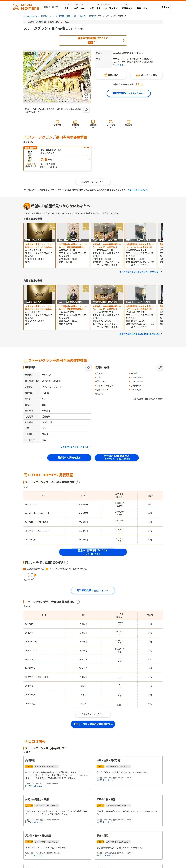
Task: Click 杉並区の価格相場を見る button
Action: [x=116, y=457]
